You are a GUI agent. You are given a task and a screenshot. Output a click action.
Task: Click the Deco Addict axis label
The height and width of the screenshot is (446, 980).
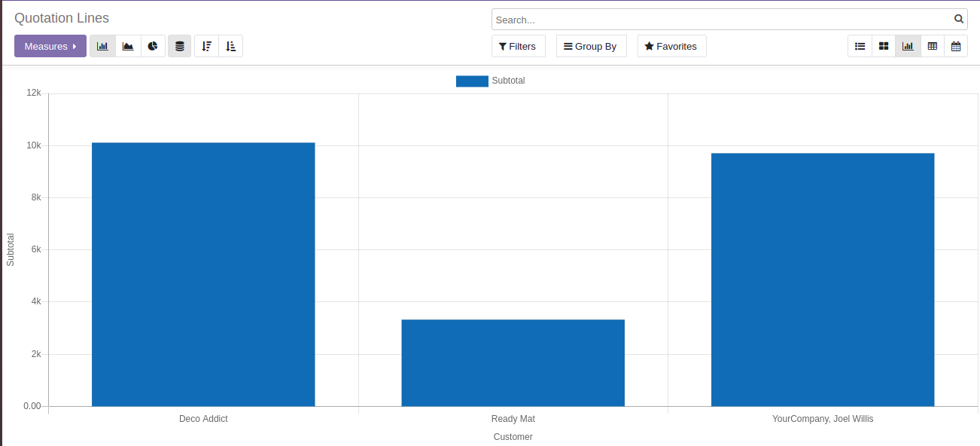[x=203, y=419]
